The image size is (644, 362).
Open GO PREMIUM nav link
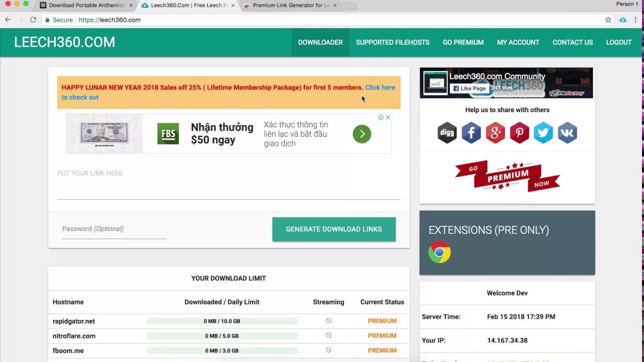coord(463,42)
